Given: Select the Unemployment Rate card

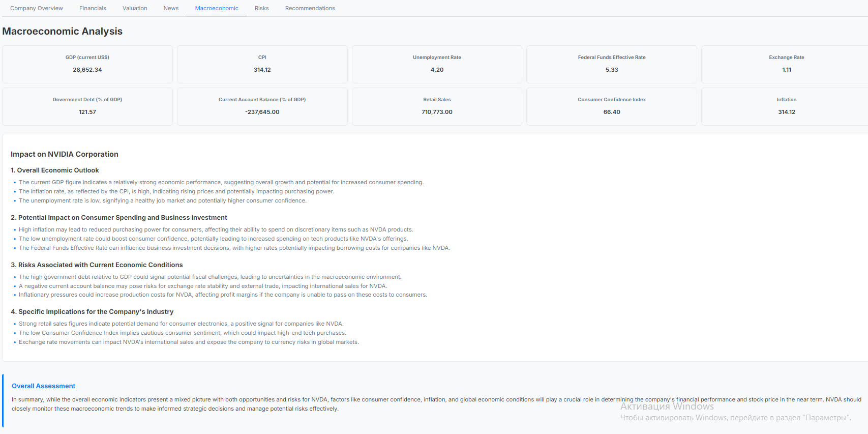Looking at the screenshot, I should (437, 64).
